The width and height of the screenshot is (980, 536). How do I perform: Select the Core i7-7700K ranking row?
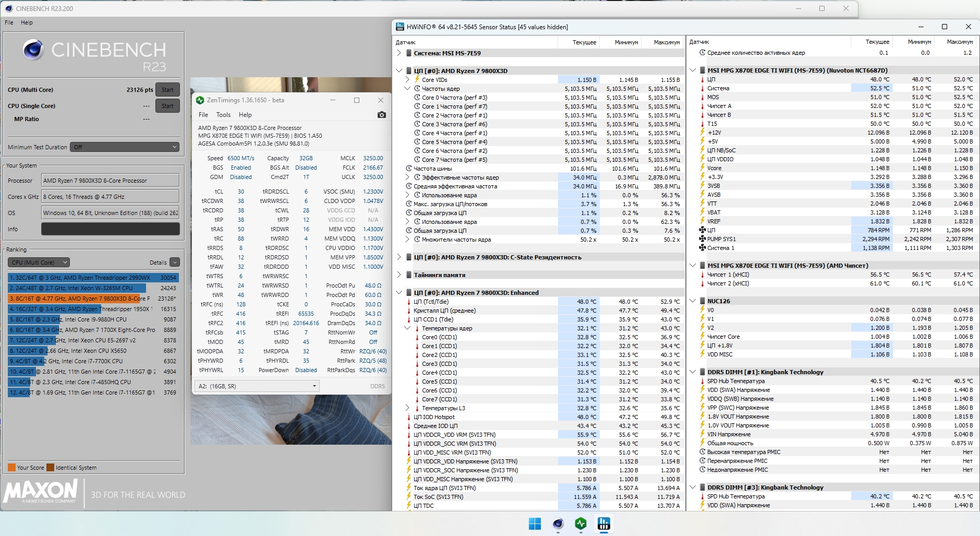[x=93, y=361]
